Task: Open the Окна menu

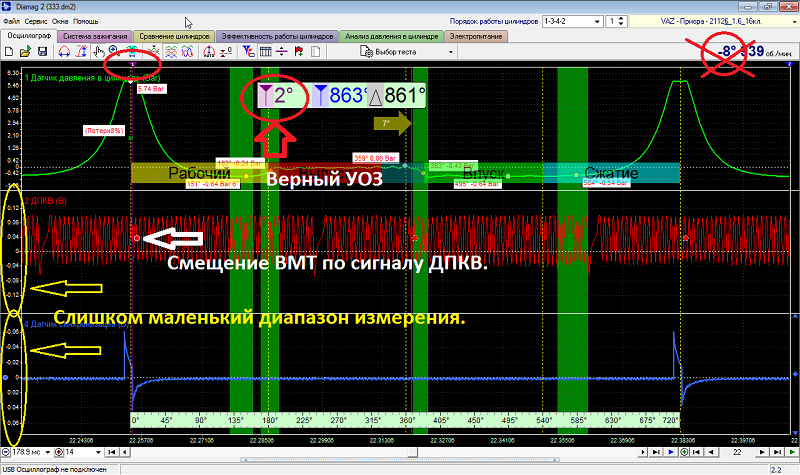Action: [x=60, y=21]
